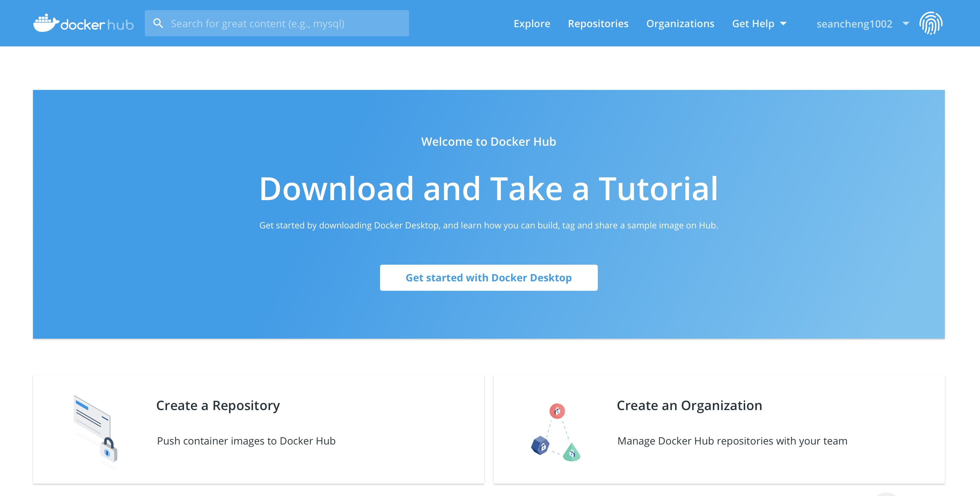Click Get started with Docker Desktop

(489, 278)
